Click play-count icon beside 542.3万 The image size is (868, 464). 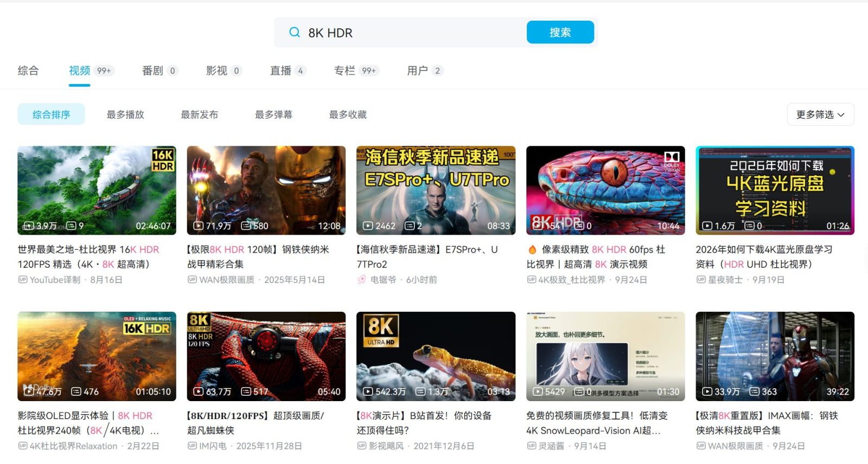(x=368, y=391)
